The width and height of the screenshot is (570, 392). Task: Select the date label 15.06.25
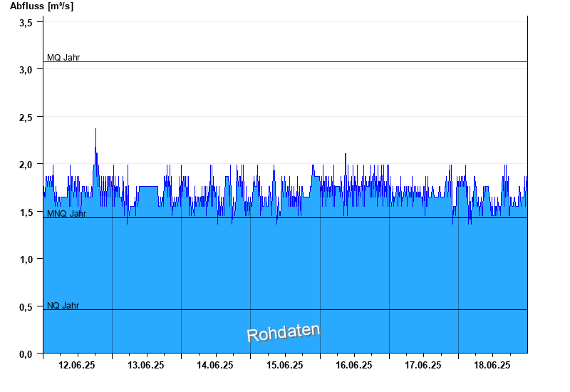click(x=284, y=365)
